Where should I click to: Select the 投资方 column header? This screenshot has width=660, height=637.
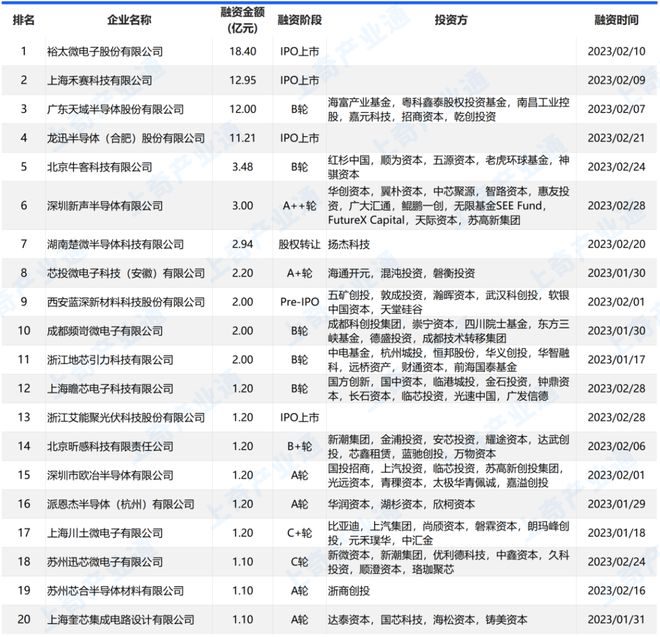pyautogui.click(x=450, y=19)
